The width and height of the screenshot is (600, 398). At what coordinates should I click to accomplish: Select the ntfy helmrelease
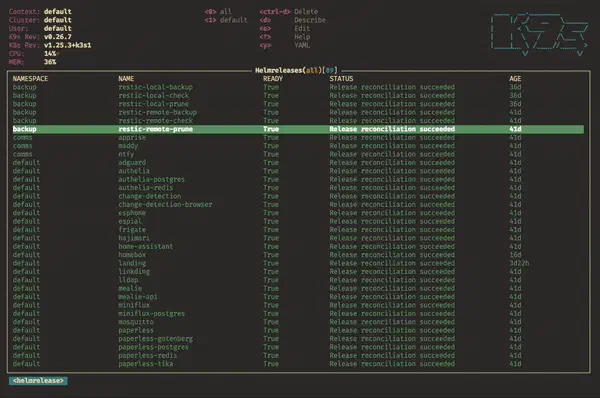298,155
